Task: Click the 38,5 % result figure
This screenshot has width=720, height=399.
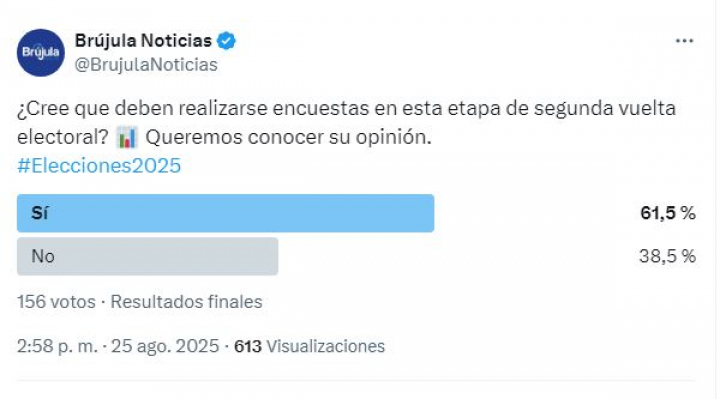Action: point(667,256)
